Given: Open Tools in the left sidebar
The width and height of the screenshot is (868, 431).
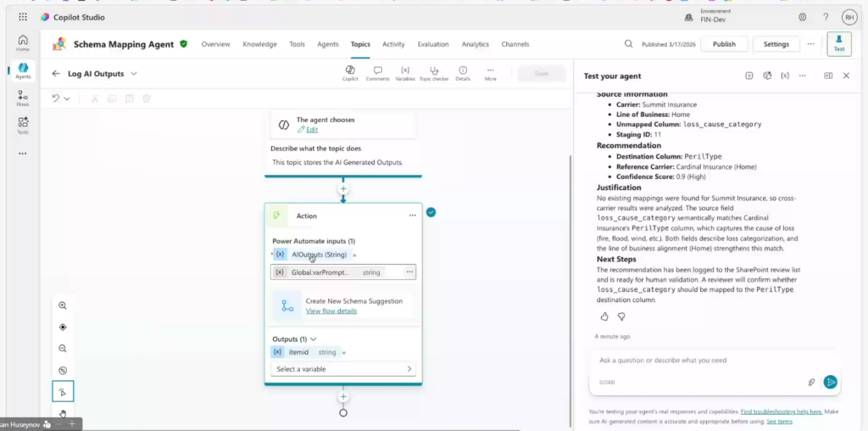Looking at the screenshot, I should [x=23, y=126].
